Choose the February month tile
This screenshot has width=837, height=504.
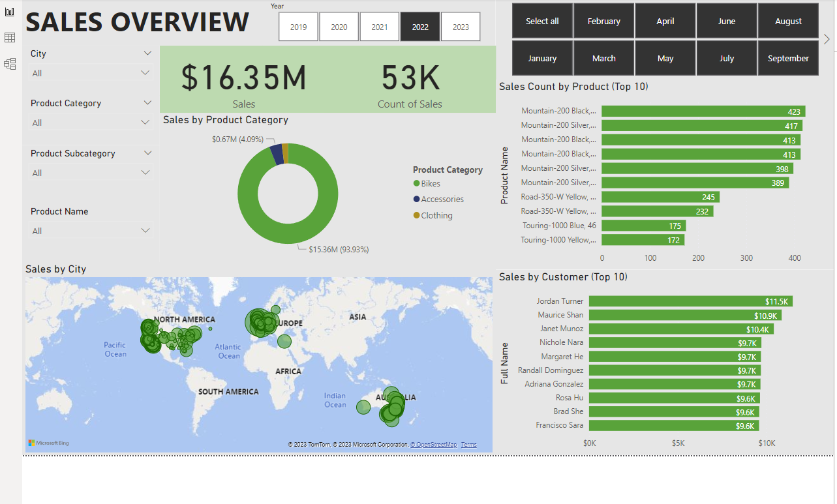click(604, 21)
